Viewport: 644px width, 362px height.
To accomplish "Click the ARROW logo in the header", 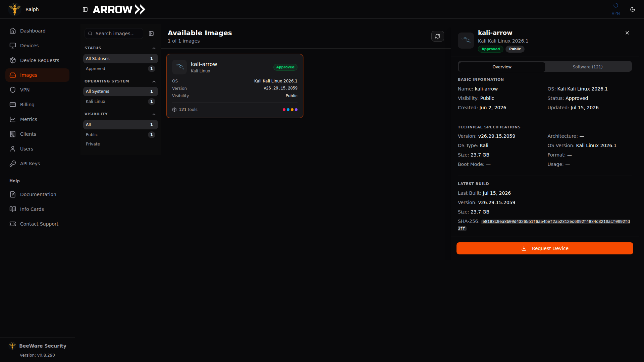I will coord(119,9).
